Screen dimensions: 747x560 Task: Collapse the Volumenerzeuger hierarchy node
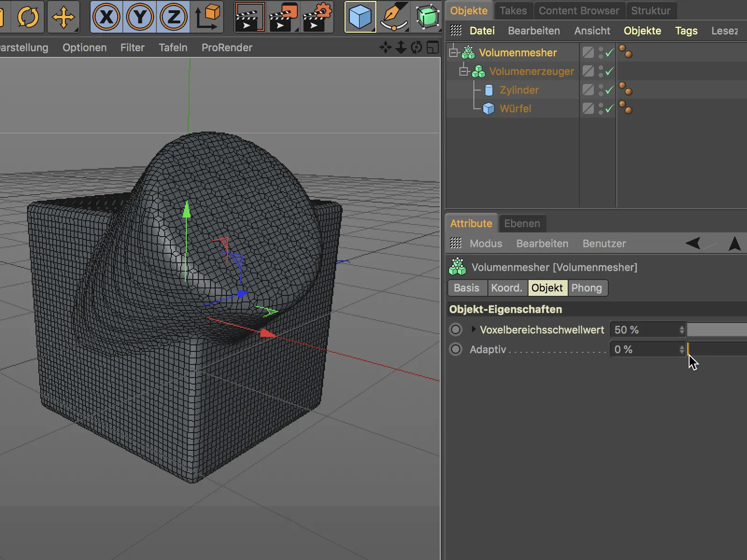coord(464,71)
